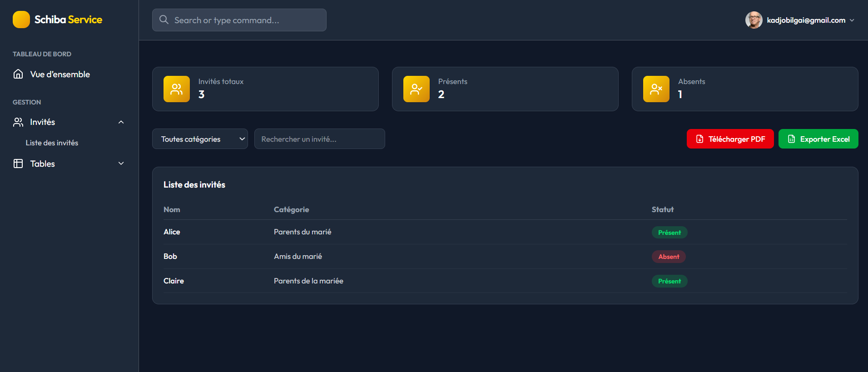The height and width of the screenshot is (372, 868).
Task: Expand the Tables menu chevron
Action: [121, 164]
